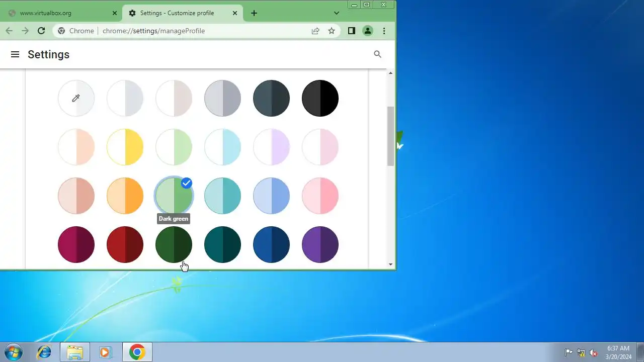
Task: Select the pink theme swatch
Action: pos(320,196)
